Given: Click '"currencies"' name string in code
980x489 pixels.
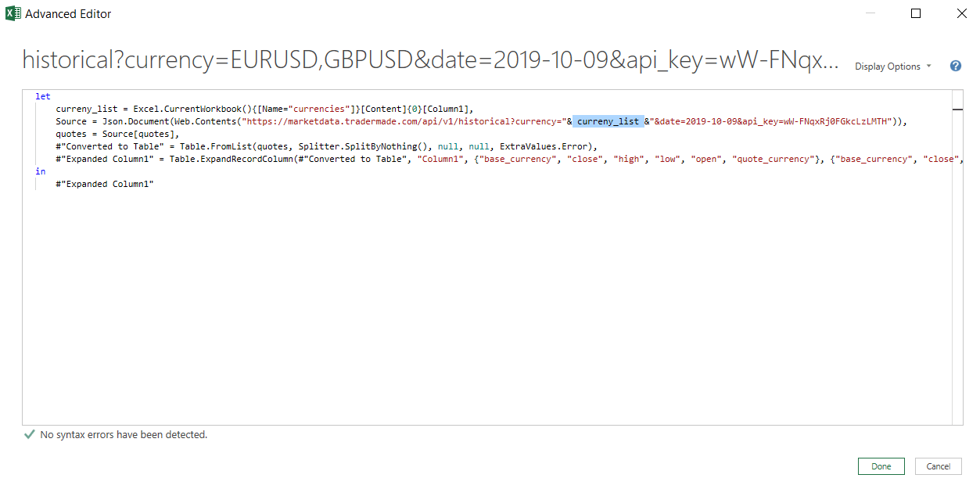Looking at the screenshot, I should coord(318,109).
